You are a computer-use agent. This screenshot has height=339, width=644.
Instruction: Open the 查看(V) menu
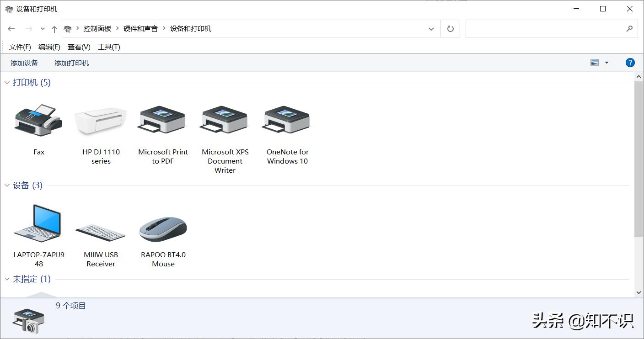tap(78, 46)
